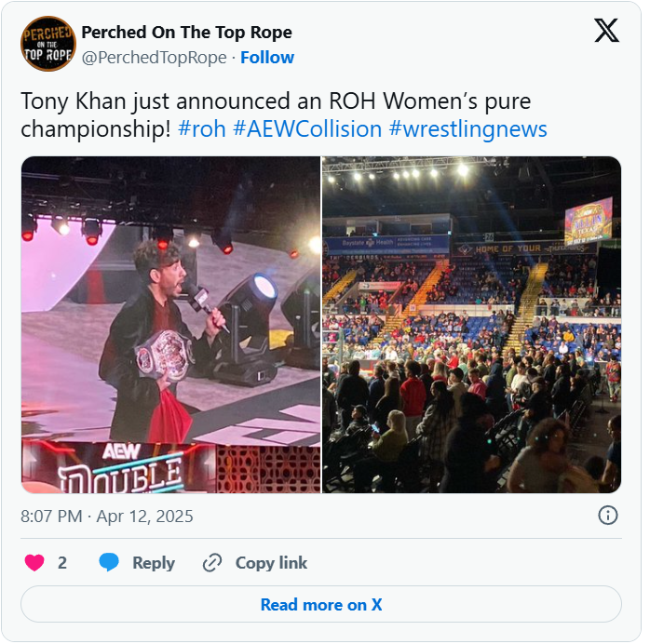Open the arena crowd photo

coord(472,325)
